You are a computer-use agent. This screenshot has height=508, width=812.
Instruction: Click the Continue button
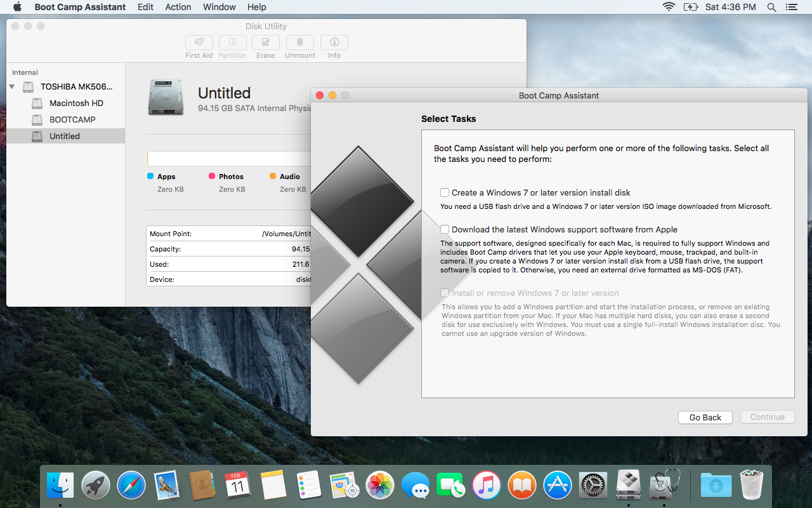(767, 417)
